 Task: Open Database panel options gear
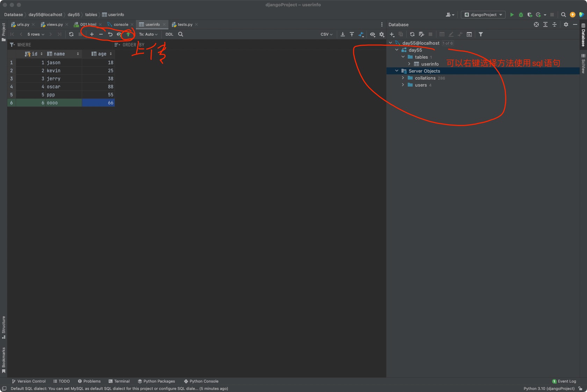pos(566,24)
